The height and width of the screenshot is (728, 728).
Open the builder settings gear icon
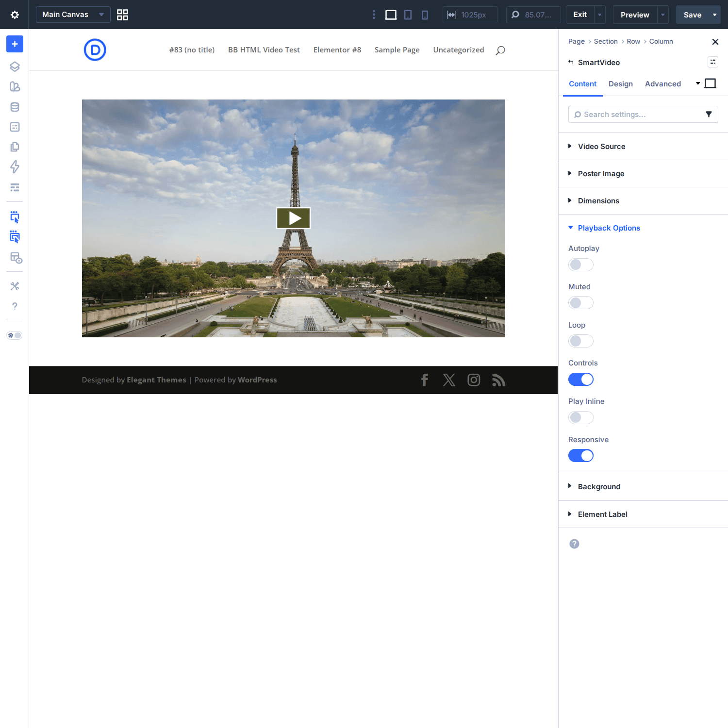(15, 15)
